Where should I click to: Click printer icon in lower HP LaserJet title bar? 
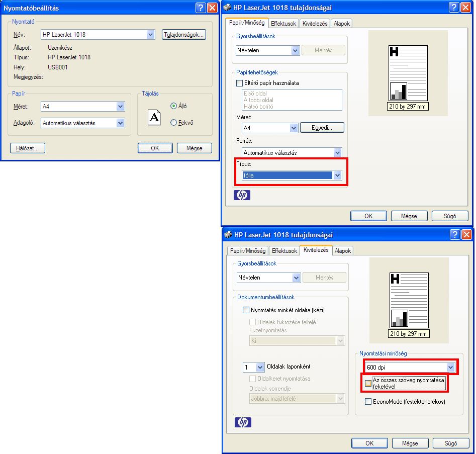coord(228,234)
